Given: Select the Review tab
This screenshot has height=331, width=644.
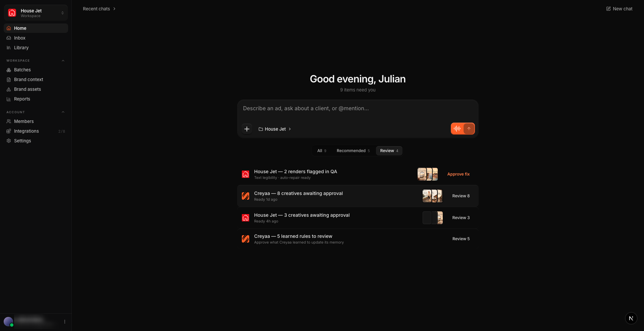Looking at the screenshot, I should [389, 151].
